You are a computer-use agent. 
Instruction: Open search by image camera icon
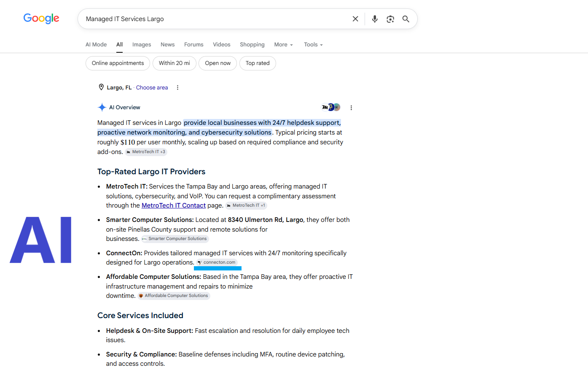click(x=390, y=19)
